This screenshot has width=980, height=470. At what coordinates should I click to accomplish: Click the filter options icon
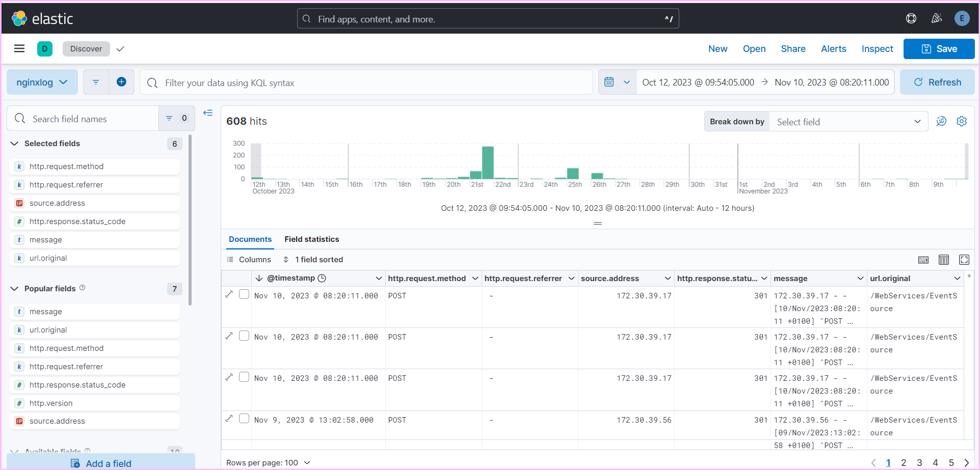tap(96, 82)
